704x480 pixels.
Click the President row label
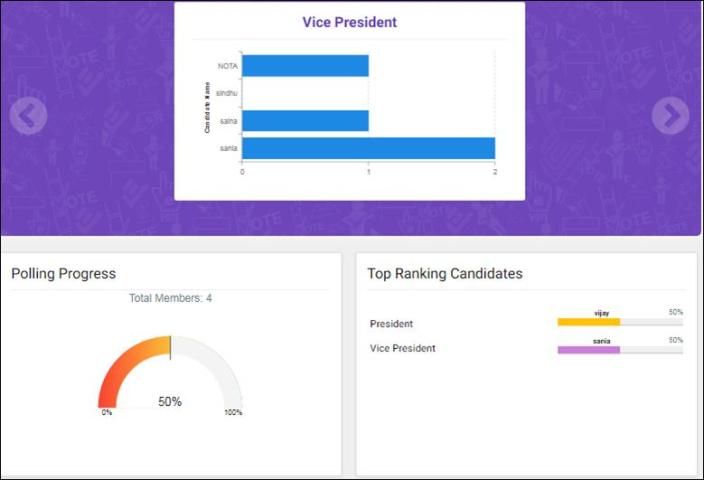(x=391, y=324)
